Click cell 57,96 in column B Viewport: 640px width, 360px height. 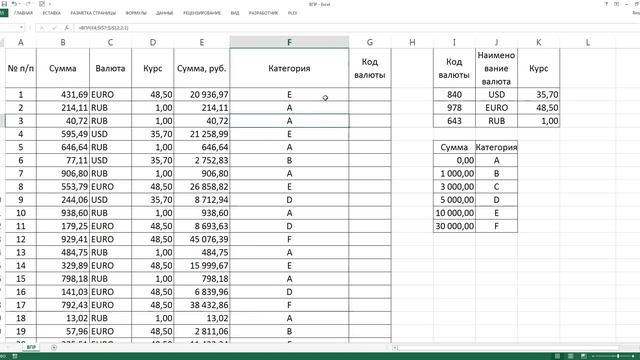tap(63, 331)
